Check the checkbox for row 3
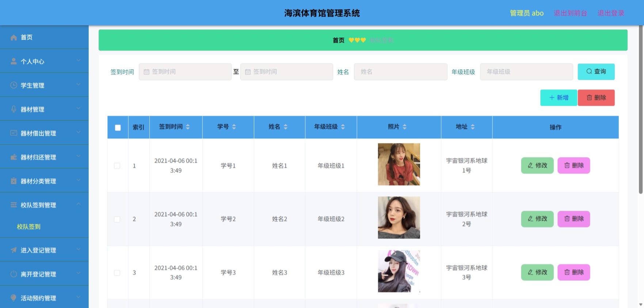Viewport: 644px width, 308px height. 117,273
